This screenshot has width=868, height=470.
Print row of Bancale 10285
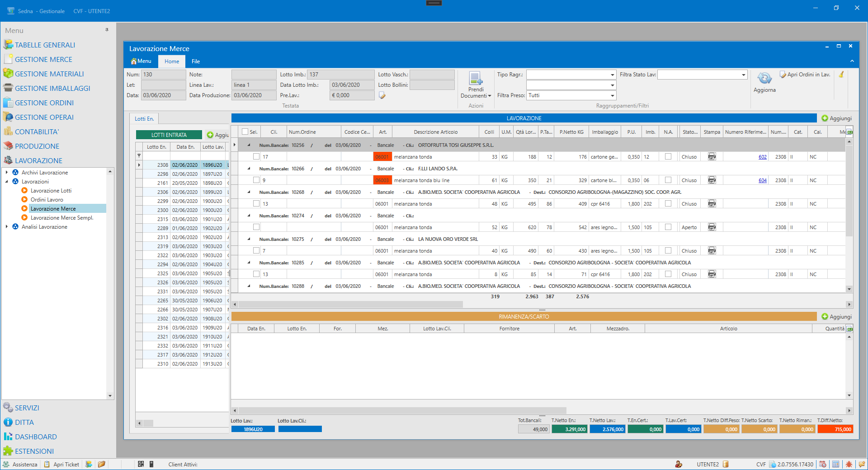[712, 274]
